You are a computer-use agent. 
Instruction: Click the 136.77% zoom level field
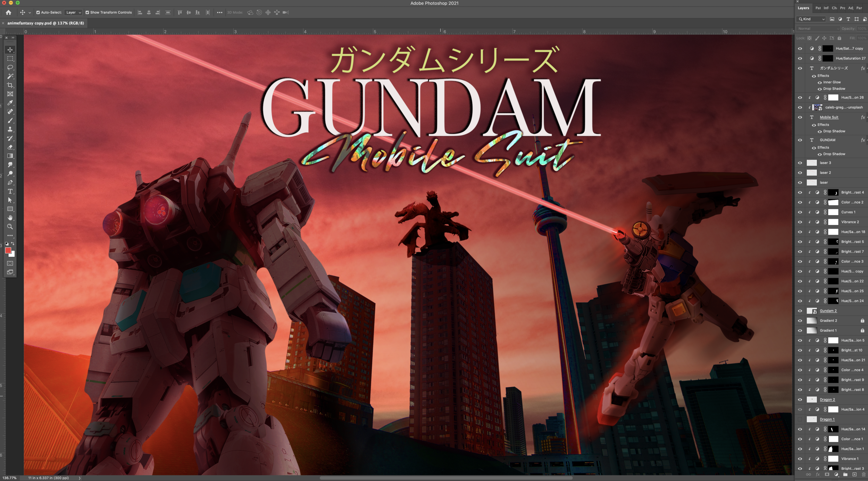coord(10,478)
